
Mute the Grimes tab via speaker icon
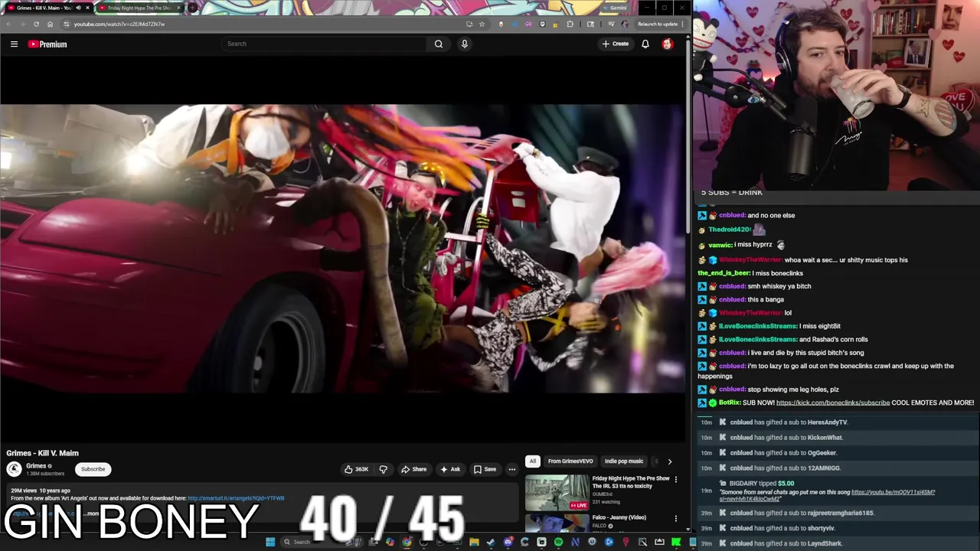(x=78, y=8)
